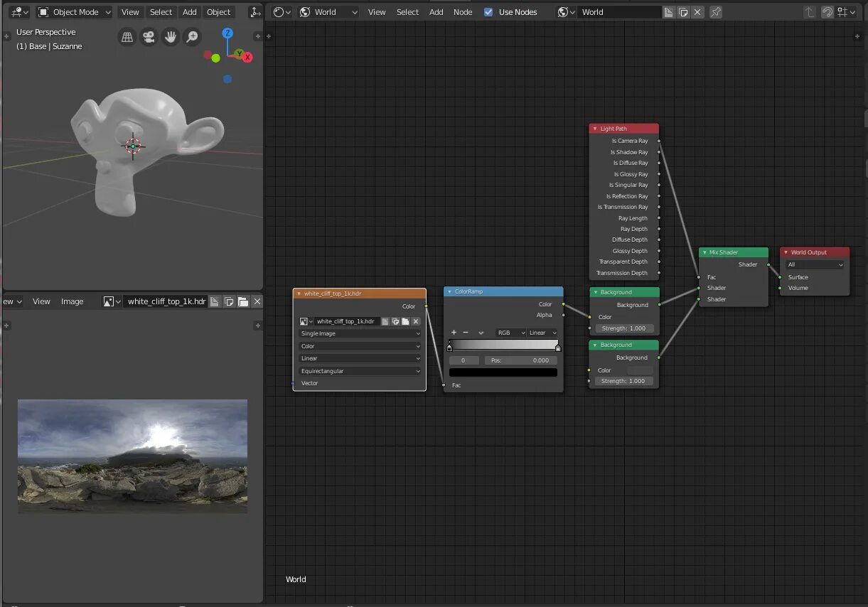Collapse the upper Background node
Screen dimensions: 868x607
point(595,292)
